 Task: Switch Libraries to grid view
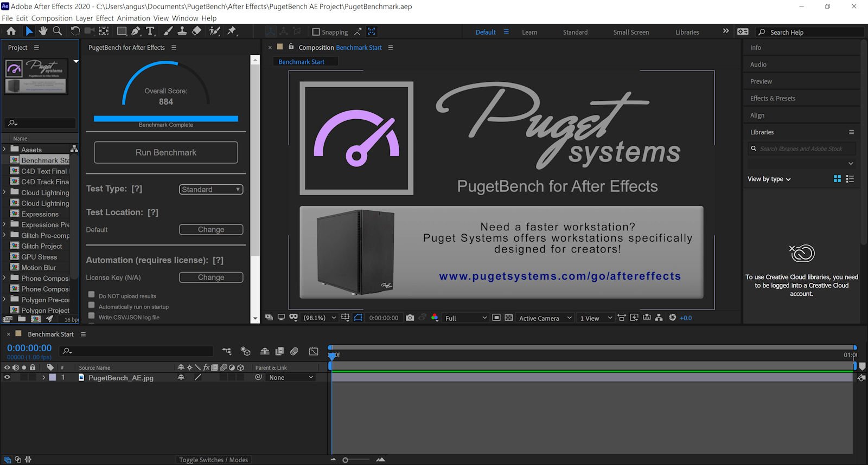point(837,179)
